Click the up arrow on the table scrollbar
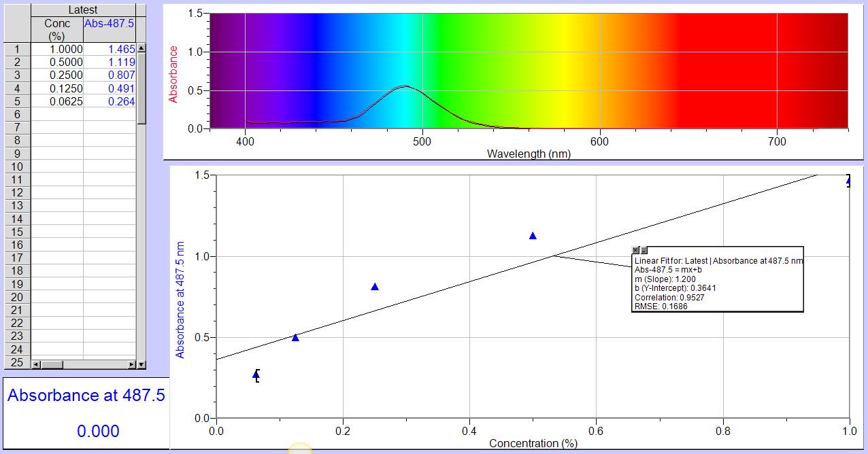Screen dimensions: 868x454 tap(141, 48)
